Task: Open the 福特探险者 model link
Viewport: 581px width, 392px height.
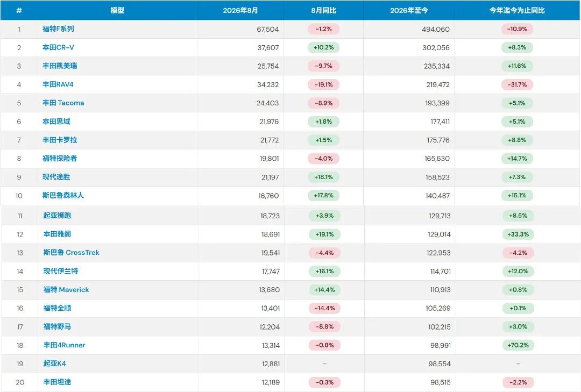Action: point(60,159)
